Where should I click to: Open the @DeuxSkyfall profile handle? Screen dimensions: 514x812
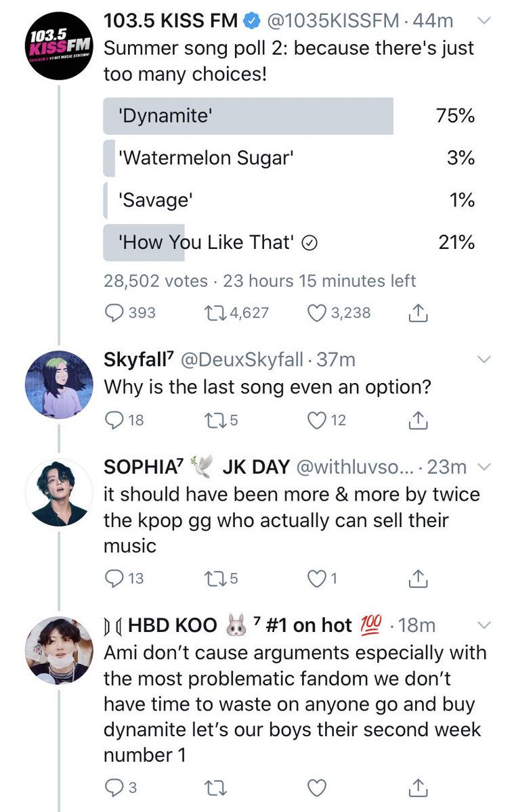[x=240, y=360]
